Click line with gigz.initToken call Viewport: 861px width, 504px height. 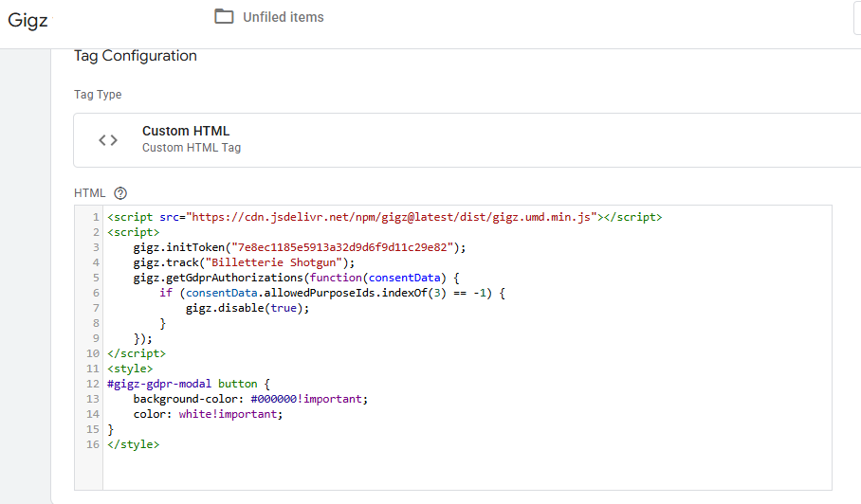[300, 247]
